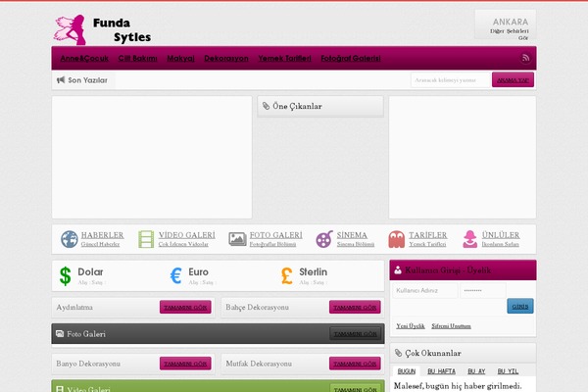The height and width of the screenshot is (392, 588).
Task: Click the Fotoğraflar Bölümü sublink
Action: click(x=272, y=244)
